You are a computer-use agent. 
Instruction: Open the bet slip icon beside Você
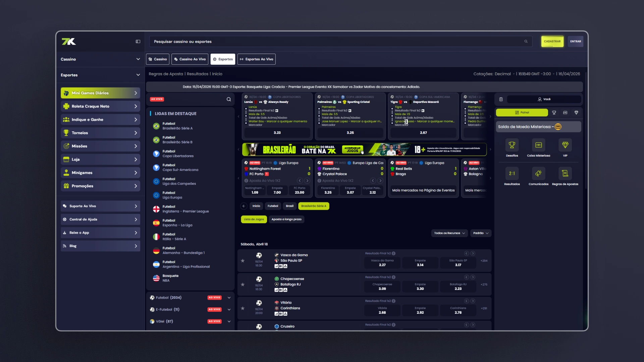pos(501,99)
